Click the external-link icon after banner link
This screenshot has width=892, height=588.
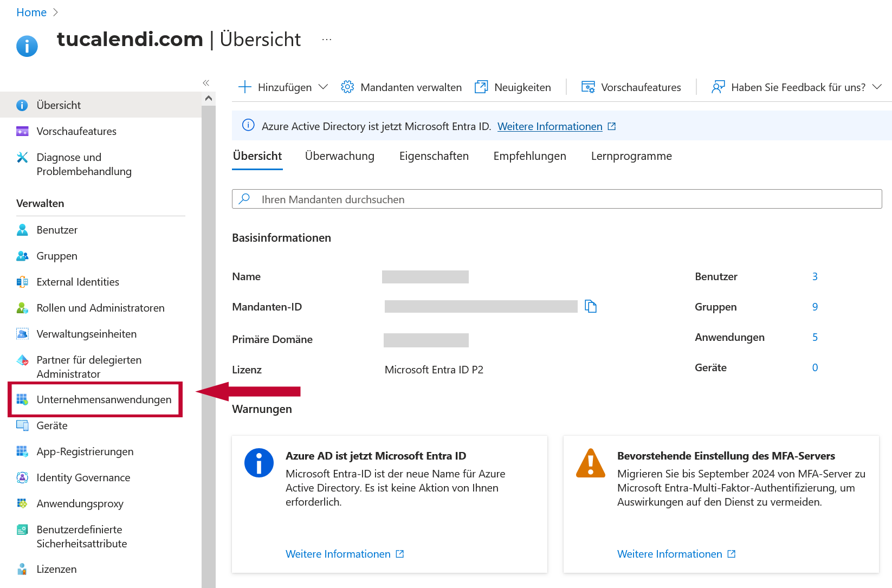tap(612, 126)
